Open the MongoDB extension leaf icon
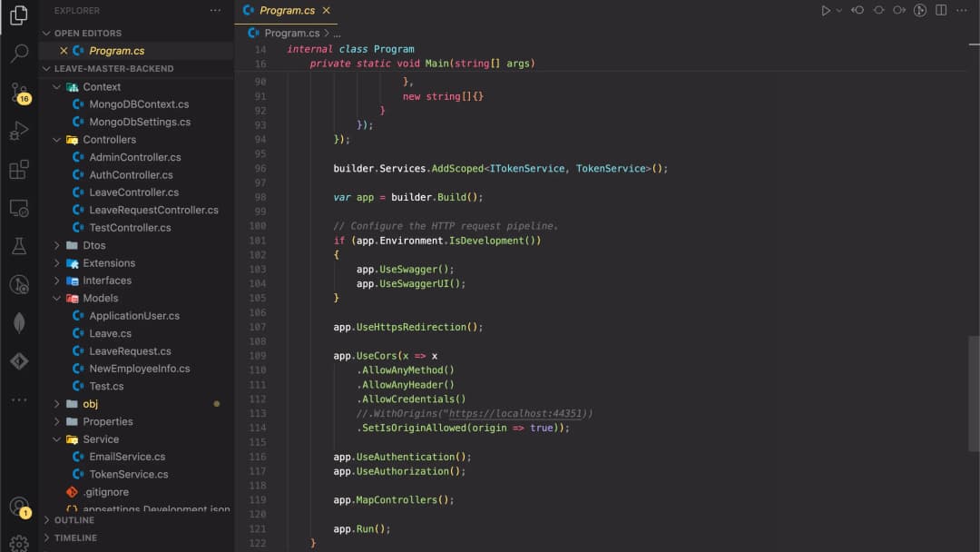980x552 pixels. [19, 322]
